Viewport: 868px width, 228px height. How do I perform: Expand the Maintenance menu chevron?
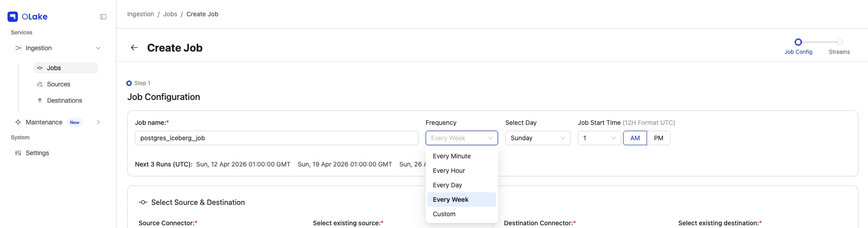coord(98,122)
